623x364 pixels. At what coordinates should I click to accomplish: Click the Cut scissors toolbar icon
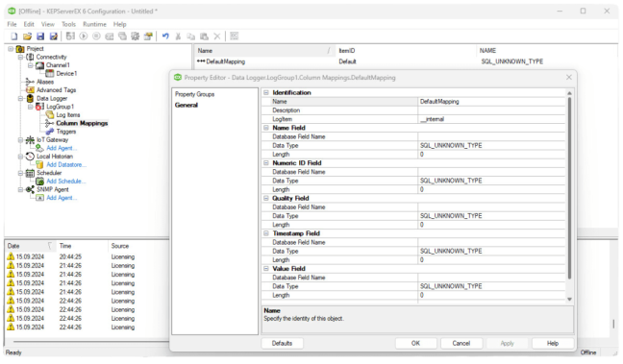[x=178, y=36]
